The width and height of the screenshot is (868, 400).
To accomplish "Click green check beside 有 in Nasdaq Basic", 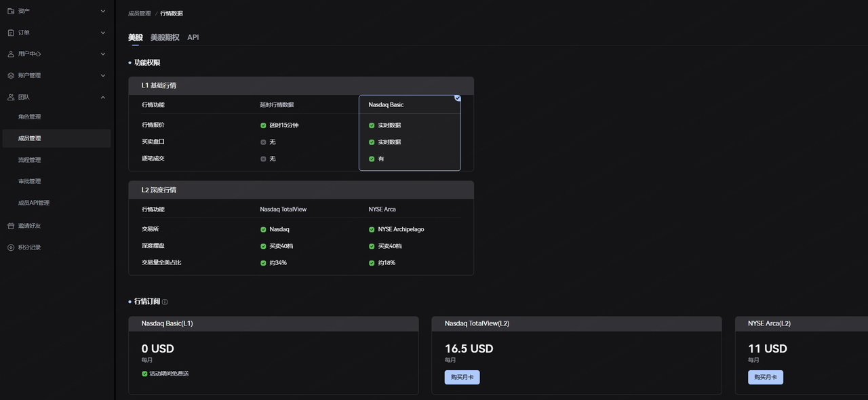I will (372, 159).
